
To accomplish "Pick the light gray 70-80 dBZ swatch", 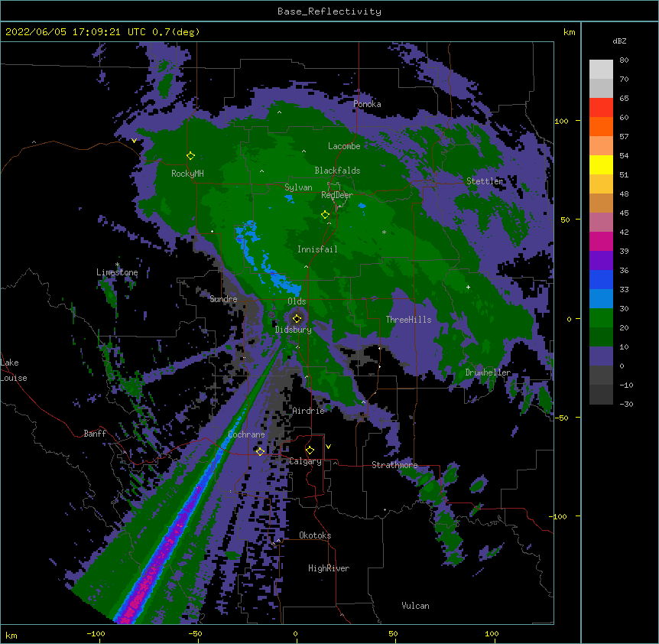I will point(601,70).
